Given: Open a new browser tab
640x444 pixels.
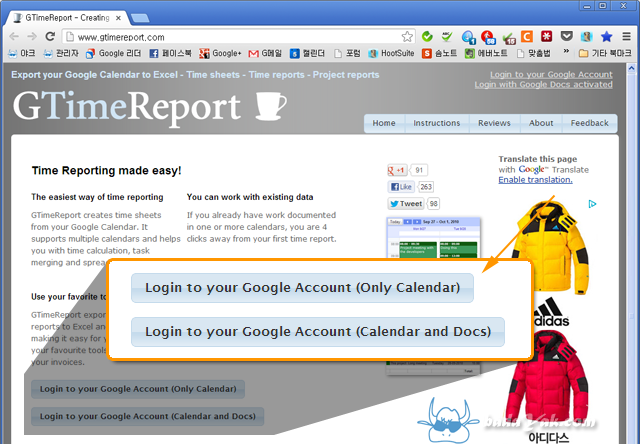Looking at the screenshot, I should [140, 18].
